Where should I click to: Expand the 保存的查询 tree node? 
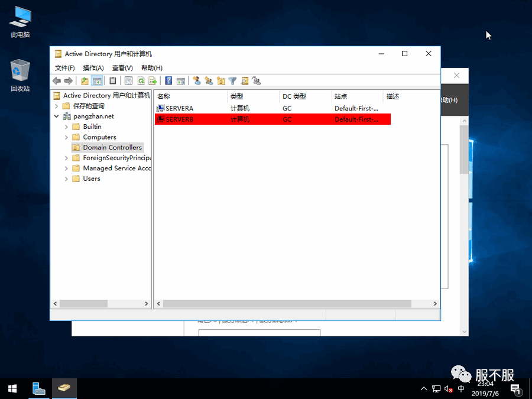tap(56, 106)
